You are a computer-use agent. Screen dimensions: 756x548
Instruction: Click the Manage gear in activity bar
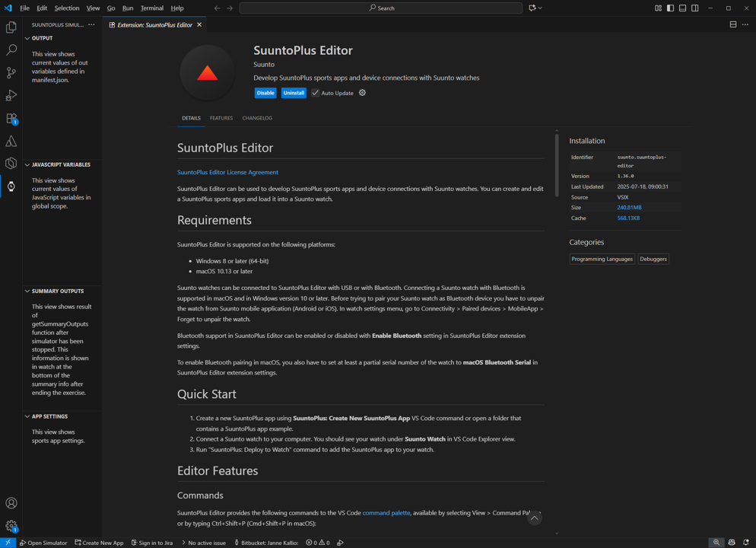[11, 526]
